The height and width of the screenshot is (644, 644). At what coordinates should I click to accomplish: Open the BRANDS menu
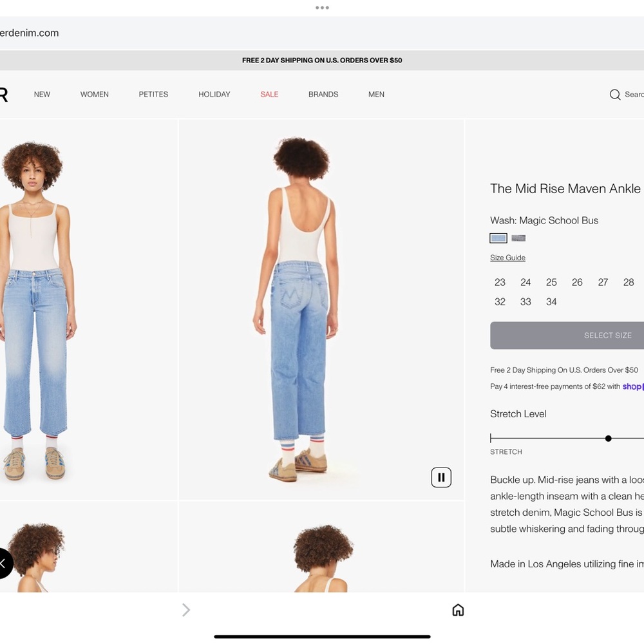(323, 95)
